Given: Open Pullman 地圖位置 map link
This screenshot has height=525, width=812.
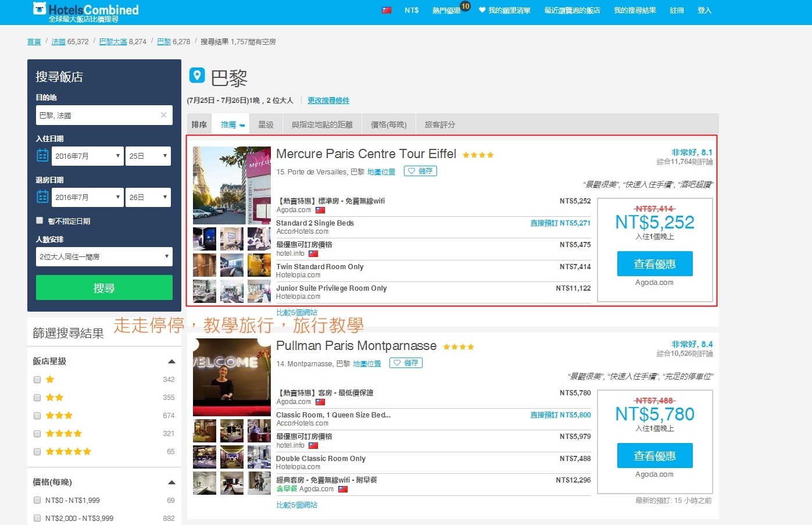Looking at the screenshot, I should pyautogui.click(x=367, y=364).
